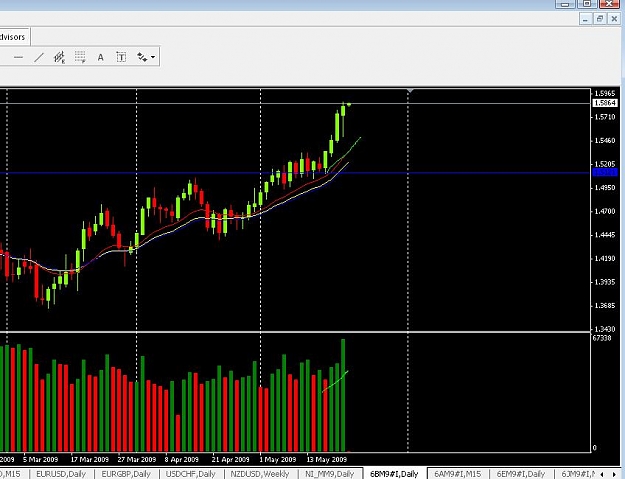Click the 67338 volume scale value
Image resolution: width=625 pixels, height=479 pixels.
point(602,338)
